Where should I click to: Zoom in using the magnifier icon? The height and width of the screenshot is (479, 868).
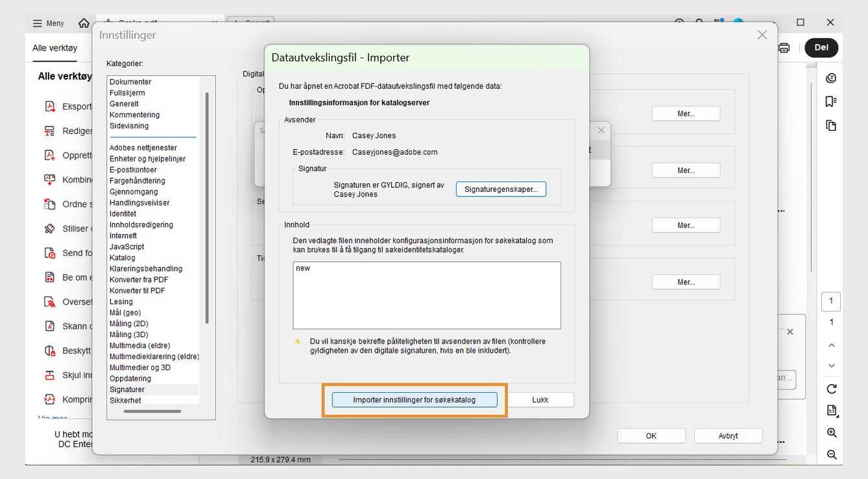pyautogui.click(x=831, y=433)
